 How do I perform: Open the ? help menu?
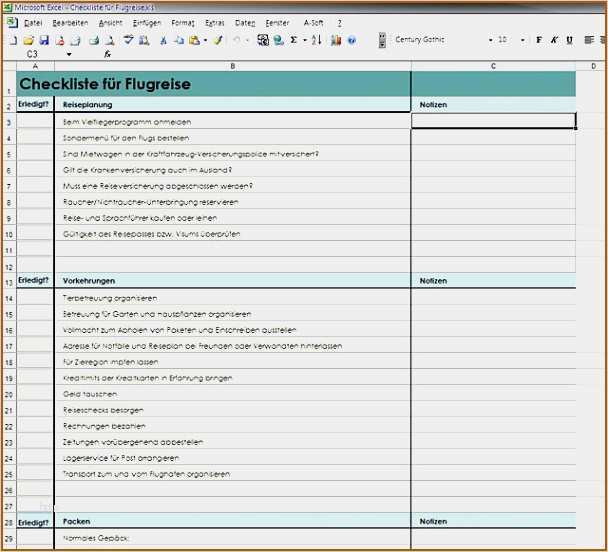click(x=339, y=23)
